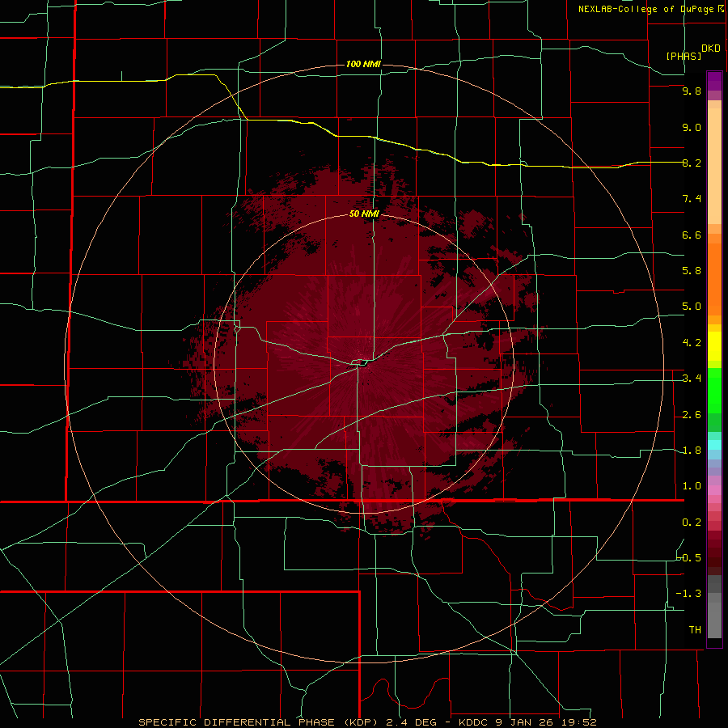Click the 1.0 color scale value
The image size is (728, 728).
(x=692, y=486)
